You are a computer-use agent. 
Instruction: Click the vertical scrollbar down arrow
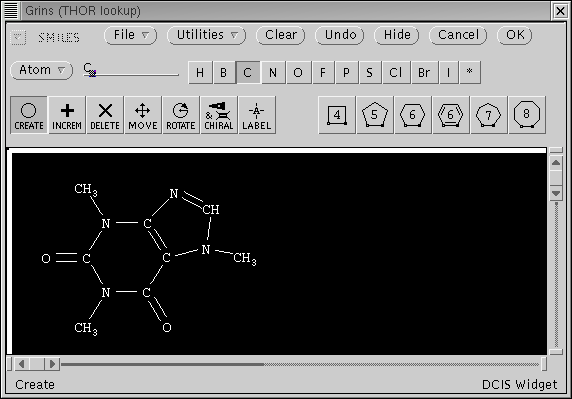(x=556, y=193)
